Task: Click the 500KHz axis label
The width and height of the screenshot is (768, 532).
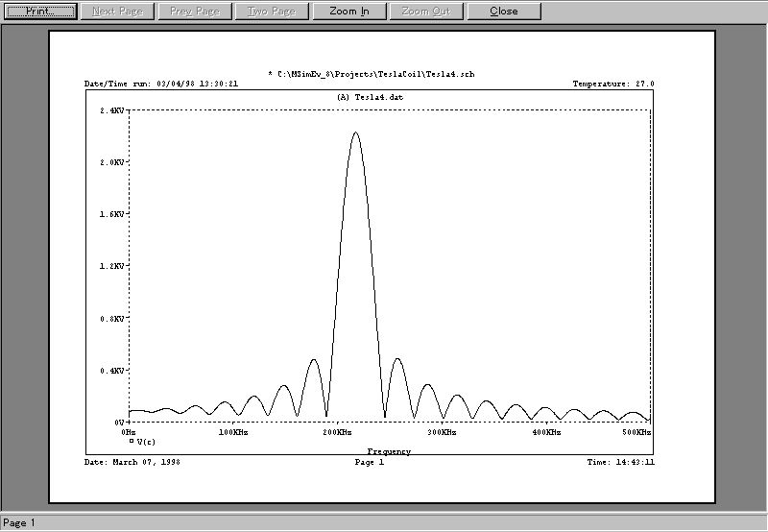Action: coord(636,433)
